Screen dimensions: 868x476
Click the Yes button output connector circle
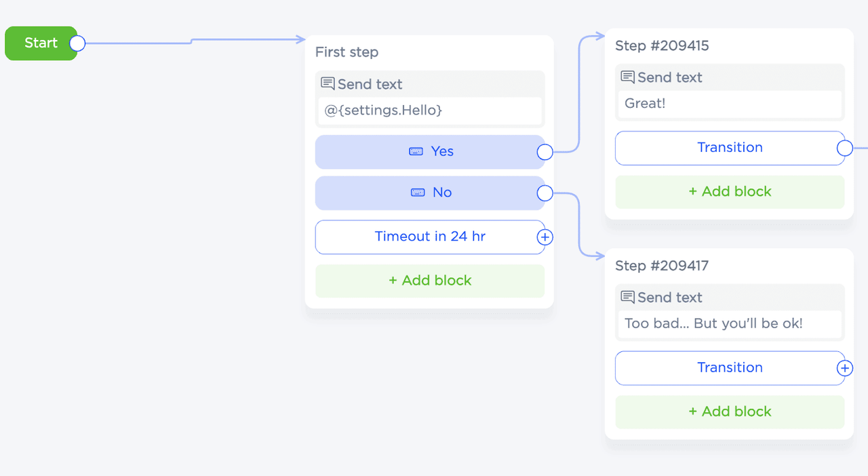[545, 152]
